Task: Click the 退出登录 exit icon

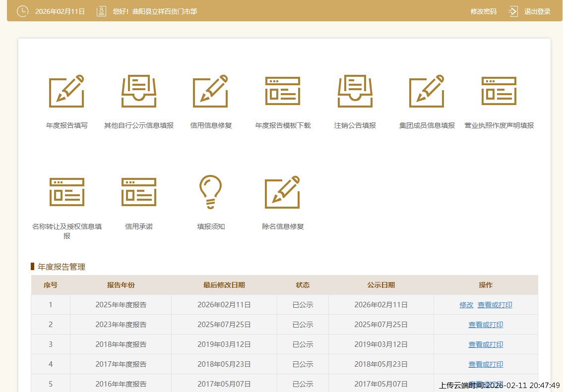Action: coord(513,11)
